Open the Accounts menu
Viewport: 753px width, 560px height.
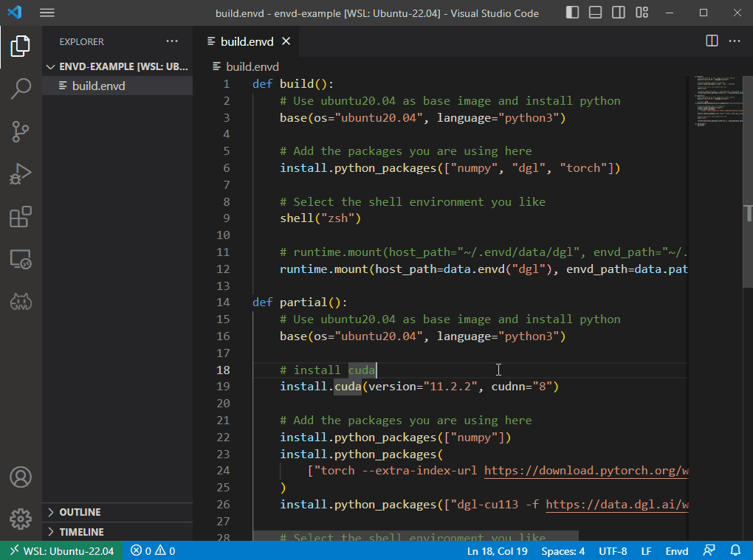20,477
